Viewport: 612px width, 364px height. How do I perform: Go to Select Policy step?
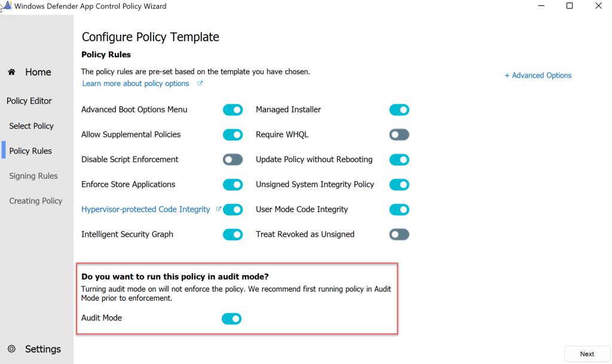(31, 126)
